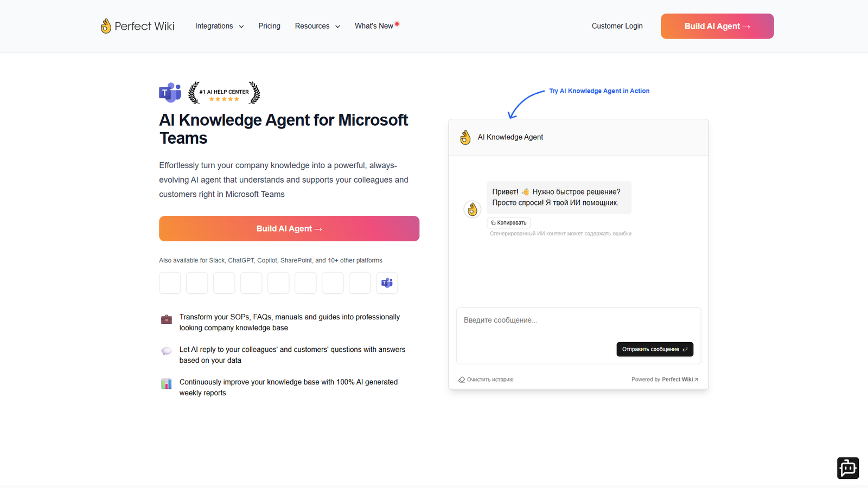
Task: Click the AI Knowledge Agent chat title
Action: point(510,137)
